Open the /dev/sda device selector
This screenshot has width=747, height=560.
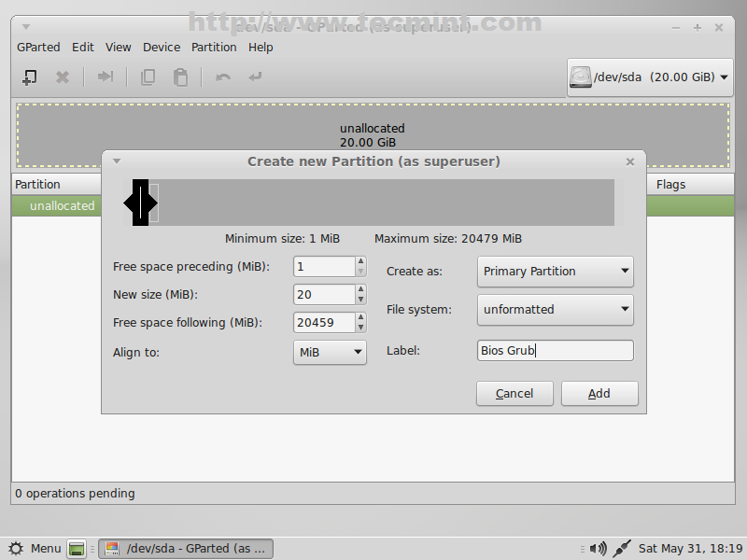(650, 77)
